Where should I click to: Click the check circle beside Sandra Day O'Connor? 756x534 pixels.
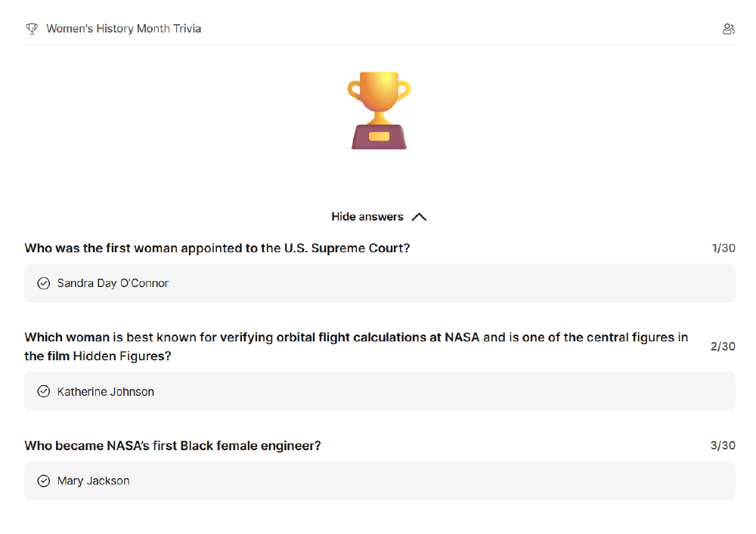point(44,283)
